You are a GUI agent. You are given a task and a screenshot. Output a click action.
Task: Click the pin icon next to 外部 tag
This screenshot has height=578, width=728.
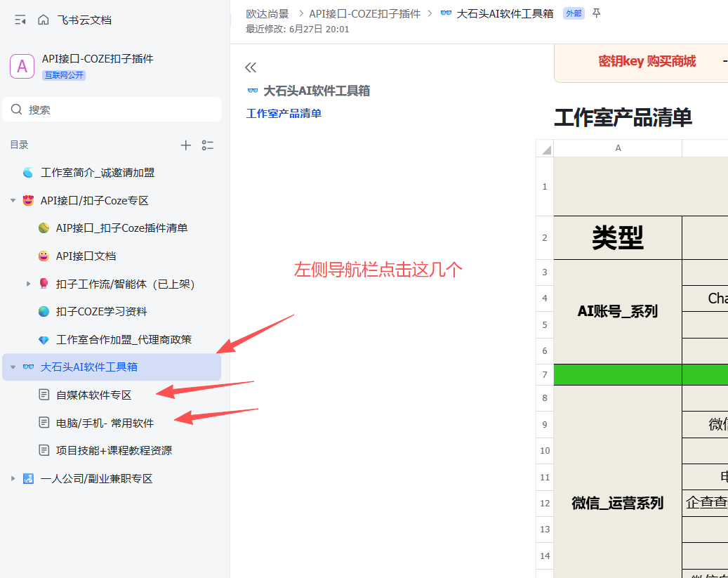pyautogui.click(x=597, y=13)
